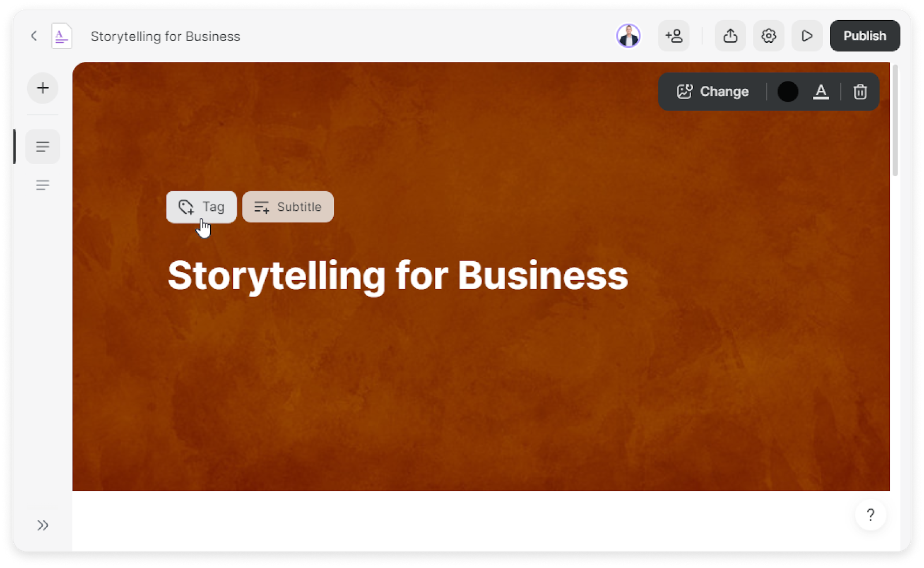The image size is (924, 568).
Task: Invite collaborators with the add-person icon
Action: tap(673, 36)
